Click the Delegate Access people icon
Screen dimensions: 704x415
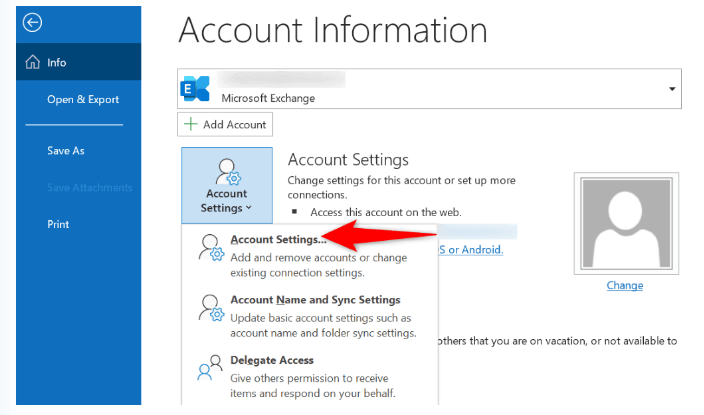click(210, 367)
